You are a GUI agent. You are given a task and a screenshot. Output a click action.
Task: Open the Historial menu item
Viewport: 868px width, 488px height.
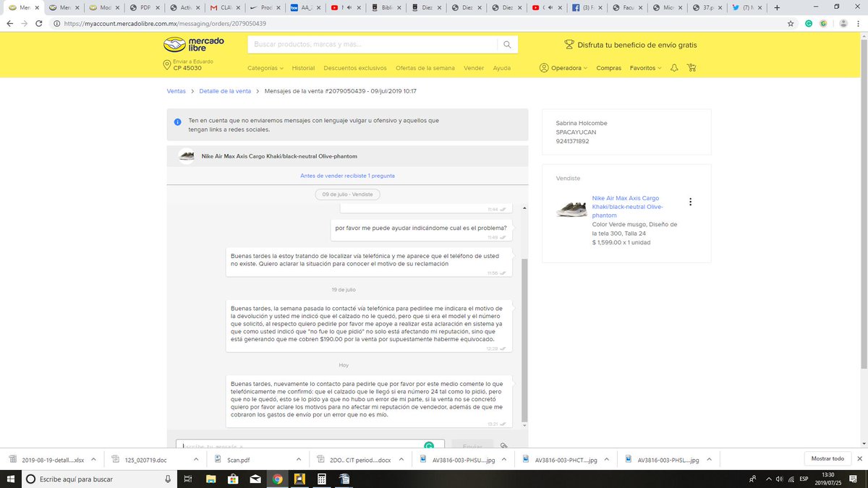click(x=303, y=68)
